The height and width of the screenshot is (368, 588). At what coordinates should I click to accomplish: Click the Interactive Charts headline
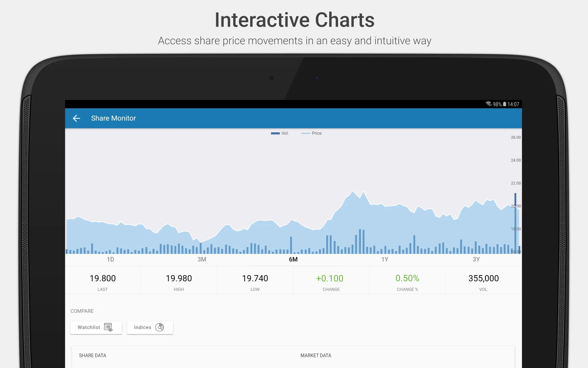[295, 20]
